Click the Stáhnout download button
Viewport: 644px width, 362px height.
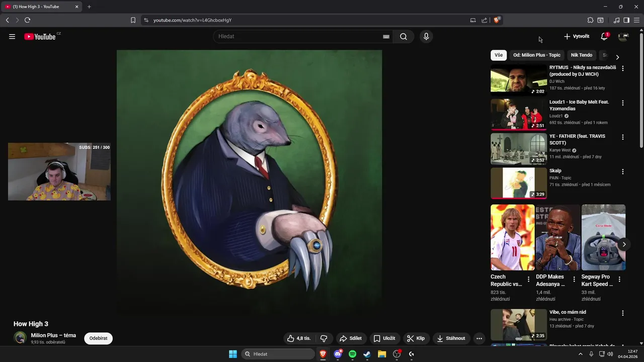click(x=451, y=338)
